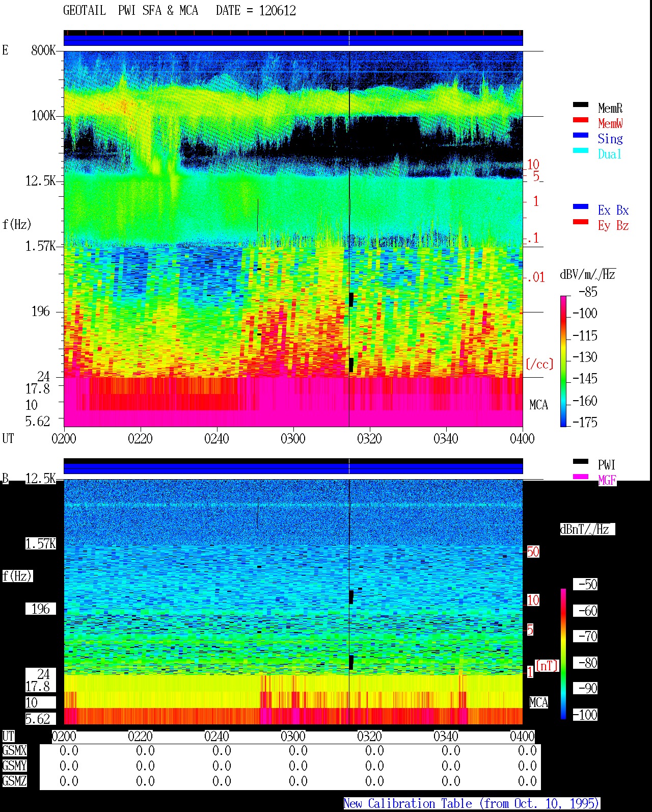Viewport: 652px width, 812px height.
Task: Click the [/cc] density scale label
Action: point(539,364)
